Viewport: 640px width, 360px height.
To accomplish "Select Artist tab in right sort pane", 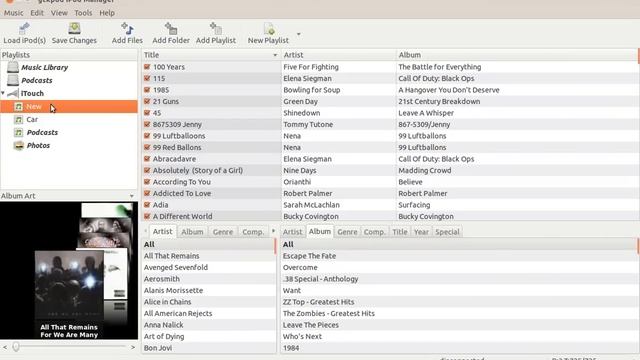I will 293,232.
